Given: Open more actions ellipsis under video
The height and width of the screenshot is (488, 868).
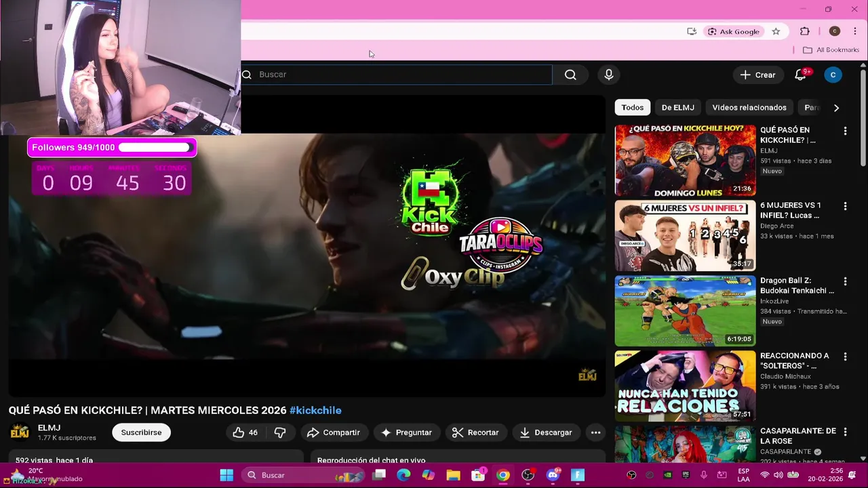Looking at the screenshot, I should (595, 432).
